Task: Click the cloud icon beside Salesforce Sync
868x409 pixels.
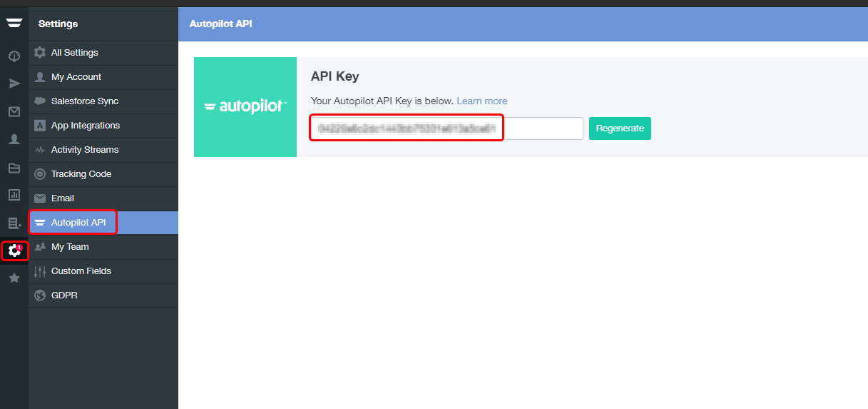Action: coord(40,101)
